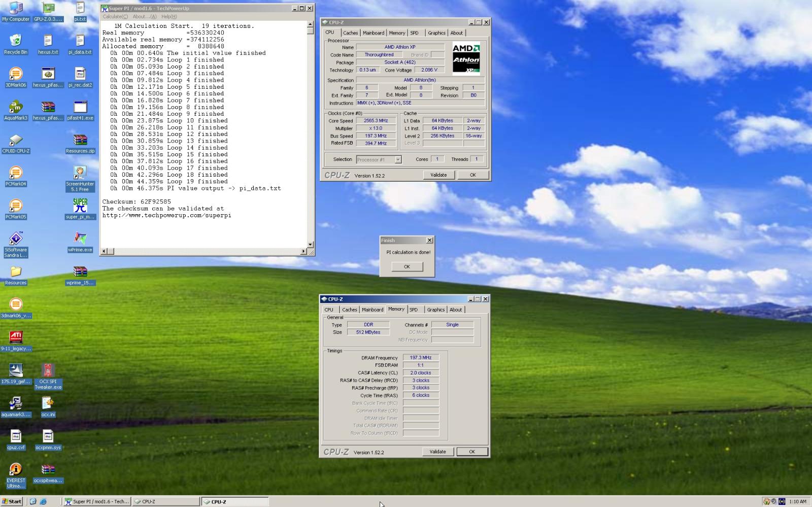Select first CPU-Z taskbar button
Image resolution: width=812 pixels, height=507 pixels.
(166, 501)
